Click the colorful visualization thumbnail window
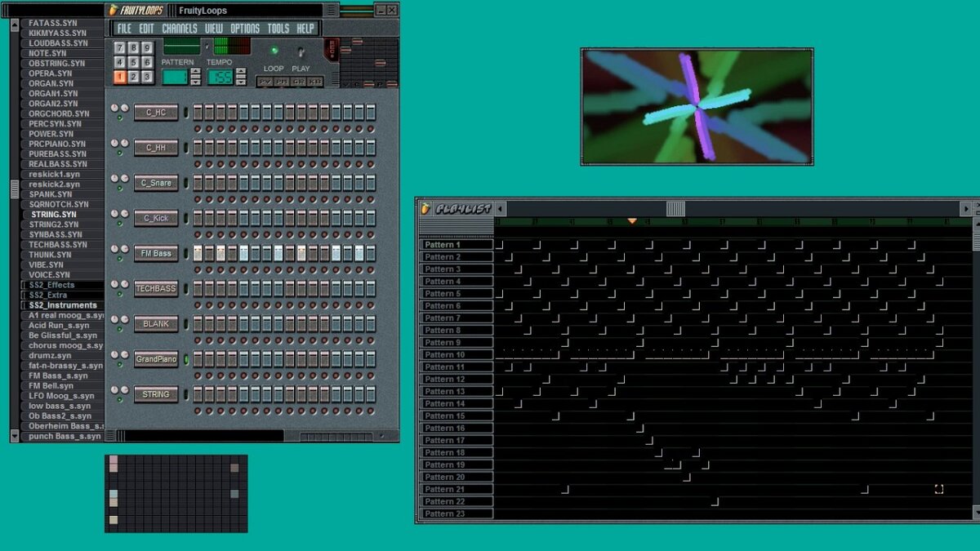 697,106
